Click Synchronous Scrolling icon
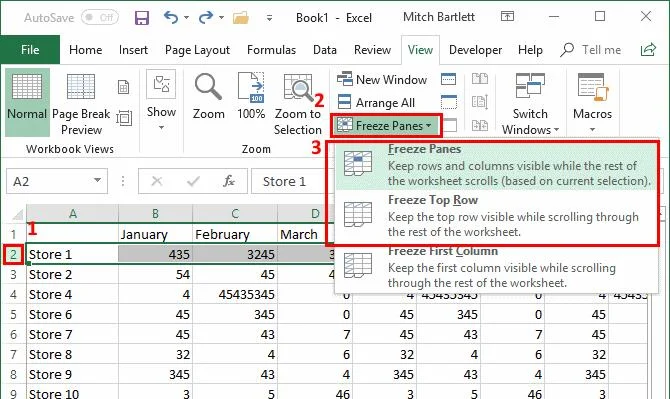The image size is (670, 399). (480, 102)
